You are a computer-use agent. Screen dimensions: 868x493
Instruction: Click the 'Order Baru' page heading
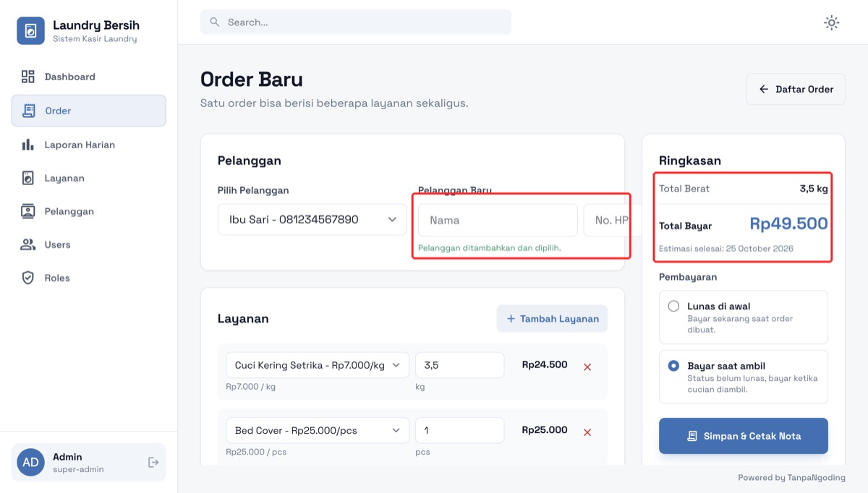pos(252,80)
